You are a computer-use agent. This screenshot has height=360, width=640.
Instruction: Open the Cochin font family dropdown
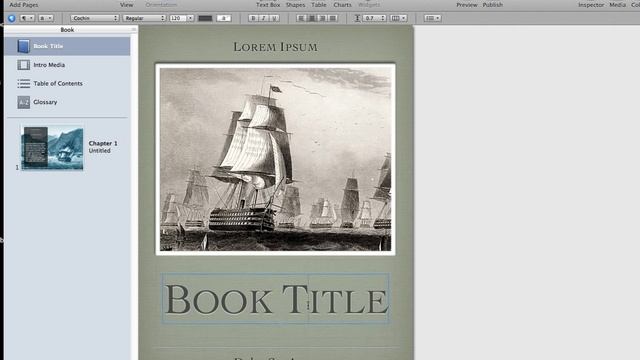[x=94, y=18]
